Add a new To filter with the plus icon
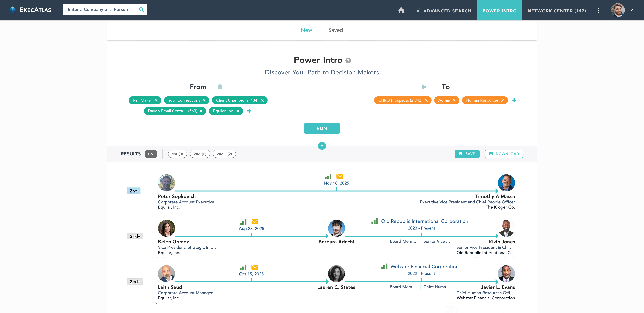The height and width of the screenshot is (313, 644). 514,100
